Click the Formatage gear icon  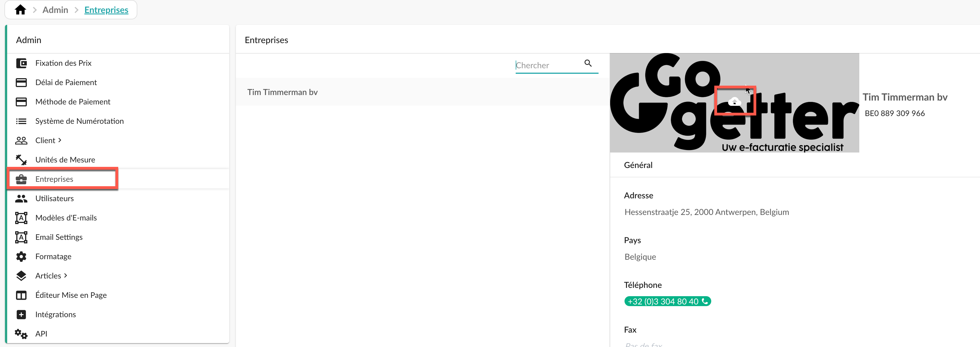pyautogui.click(x=21, y=257)
